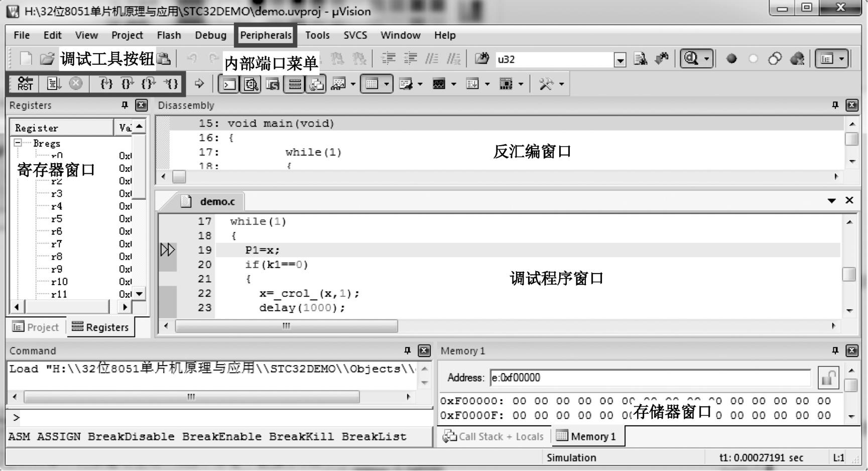The width and height of the screenshot is (868, 471).
Task: Open the Memory Windows dropdown arrow
Action: (387, 84)
